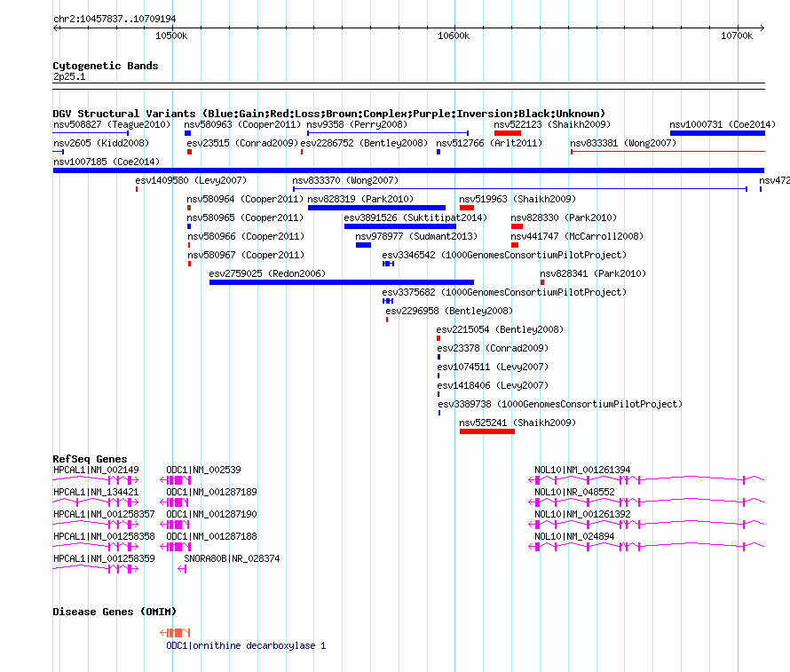Open esv1409580 (Levy2007) variant
The width and height of the screenshot is (790, 672).
click(191, 180)
